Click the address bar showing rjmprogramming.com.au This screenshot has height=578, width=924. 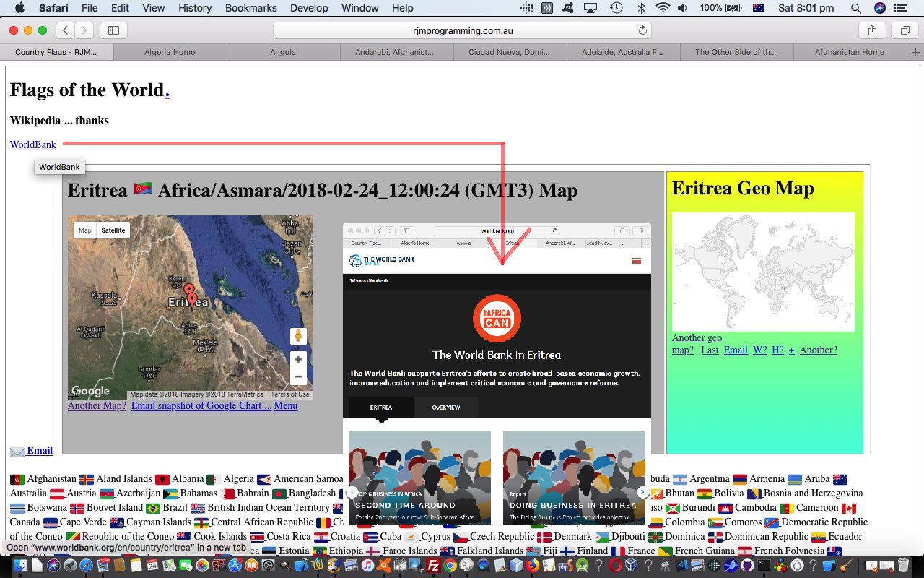(x=462, y=30)
